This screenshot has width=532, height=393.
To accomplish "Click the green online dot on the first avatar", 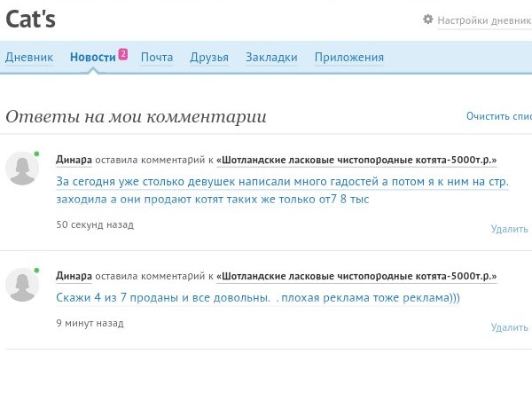I will point(36,154).
